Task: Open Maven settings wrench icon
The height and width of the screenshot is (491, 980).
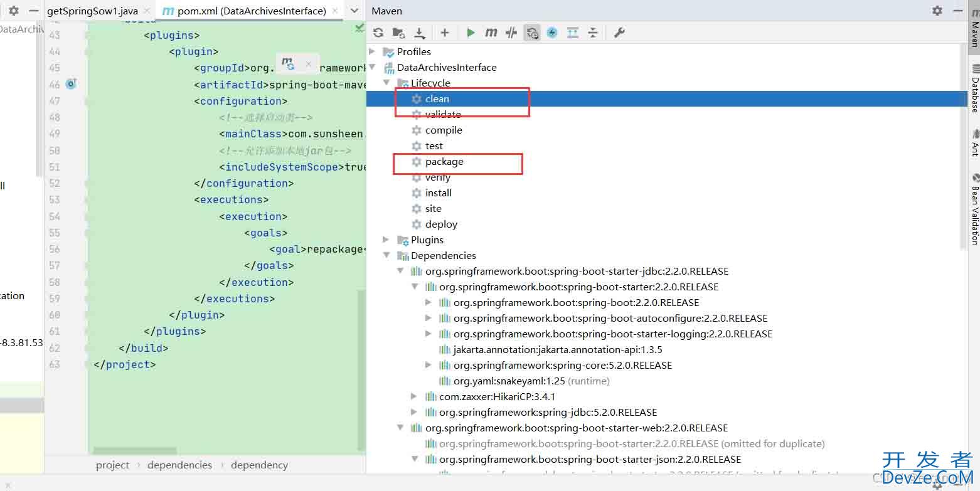Action: [x=619, y=33]
